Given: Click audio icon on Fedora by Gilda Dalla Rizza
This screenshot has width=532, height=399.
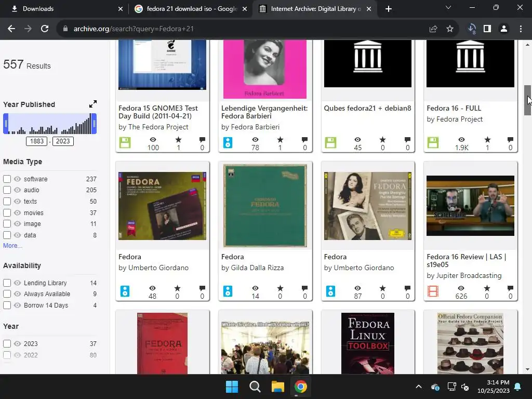Looking at the screenshot, I should (x=228, y=291).
